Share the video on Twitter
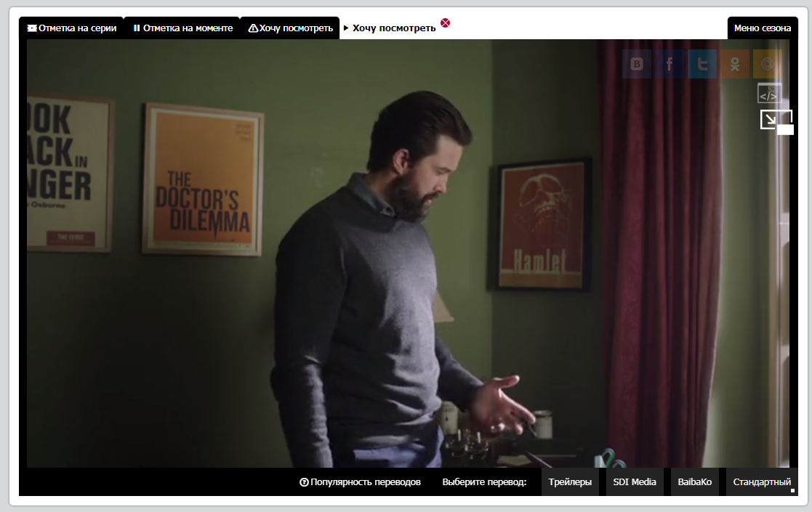 (x=702, y=64)
